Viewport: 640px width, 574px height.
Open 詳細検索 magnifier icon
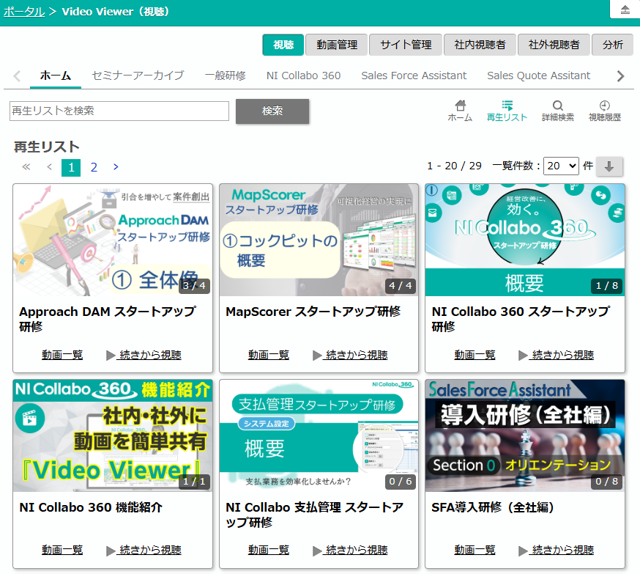click(x=558, y=111)
